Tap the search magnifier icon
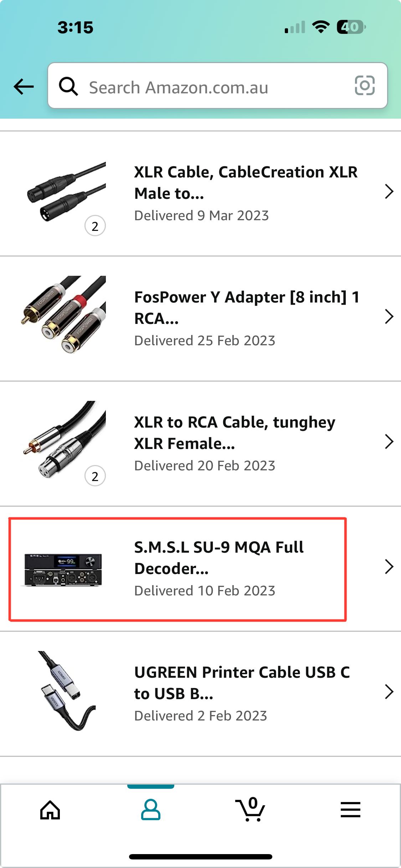 [x=68, y=87]
